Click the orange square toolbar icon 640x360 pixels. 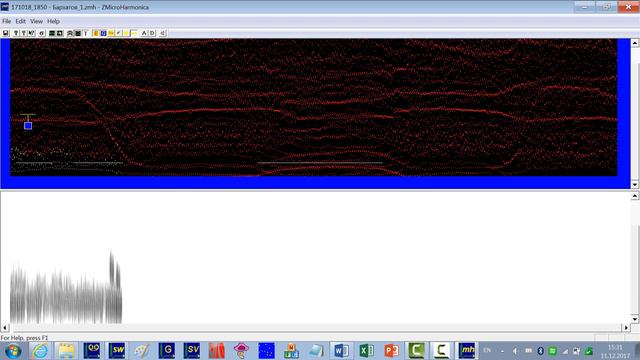coord(96,33)
